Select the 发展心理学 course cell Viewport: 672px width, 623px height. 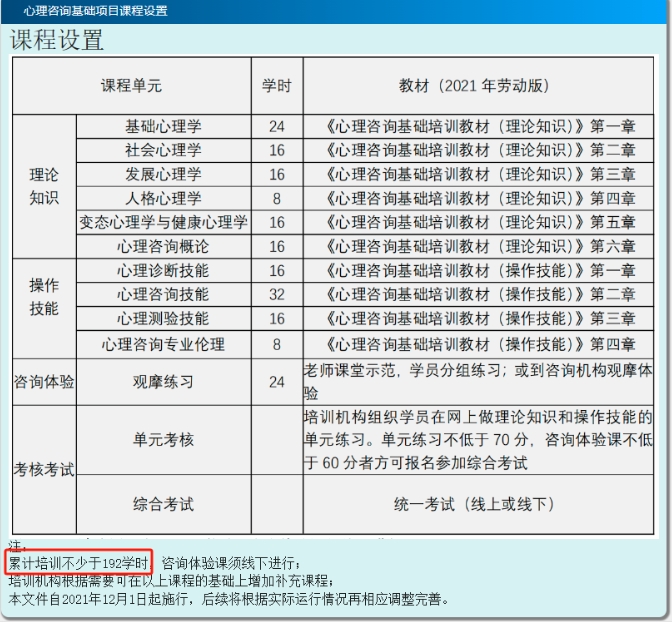coord(163,174)
